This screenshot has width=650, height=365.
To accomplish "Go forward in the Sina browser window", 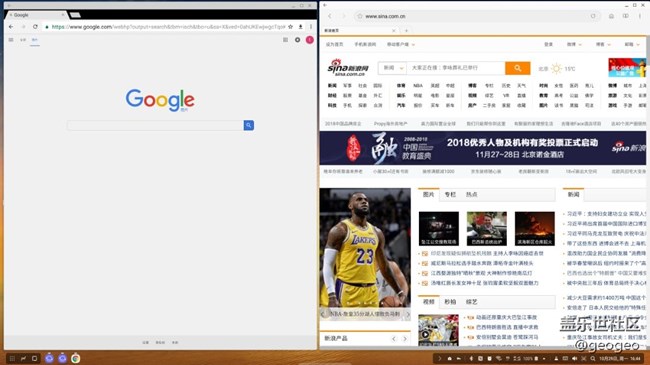I will click(343, 16).
